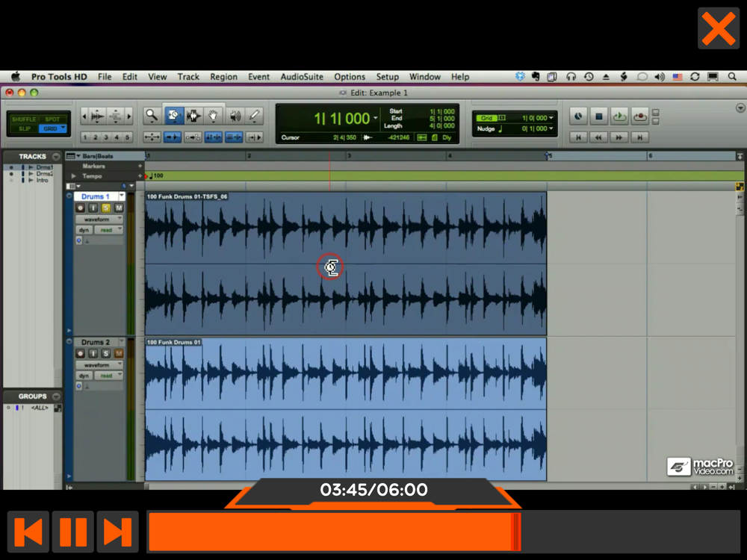Click Return to Zero transport button
Image resolution: width=747 pixels, height=560 pixels.
point(578,137)
